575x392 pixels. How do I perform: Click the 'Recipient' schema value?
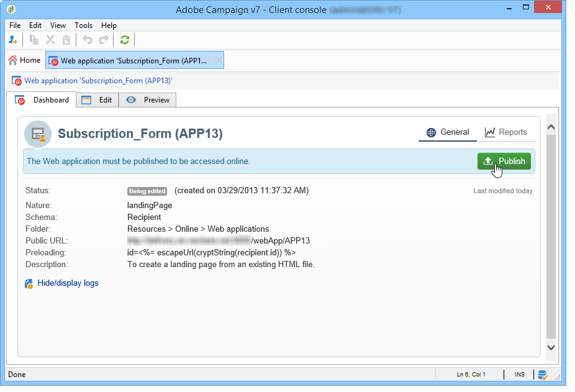coord(144,217)
